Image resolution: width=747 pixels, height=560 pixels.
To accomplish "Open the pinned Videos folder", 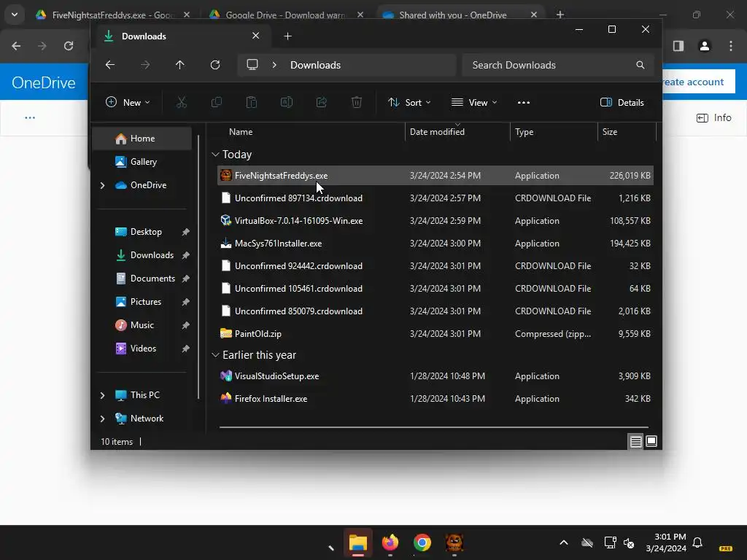I will coord(142,348).
